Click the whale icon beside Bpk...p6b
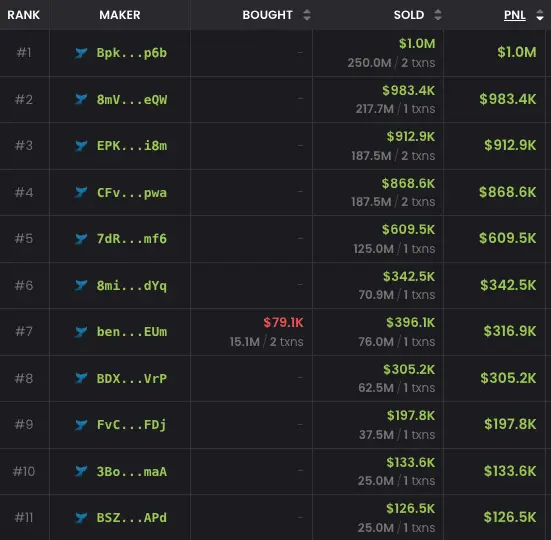Screen dimensions: 551x540 pyautogui.click(x=81, y=53)
